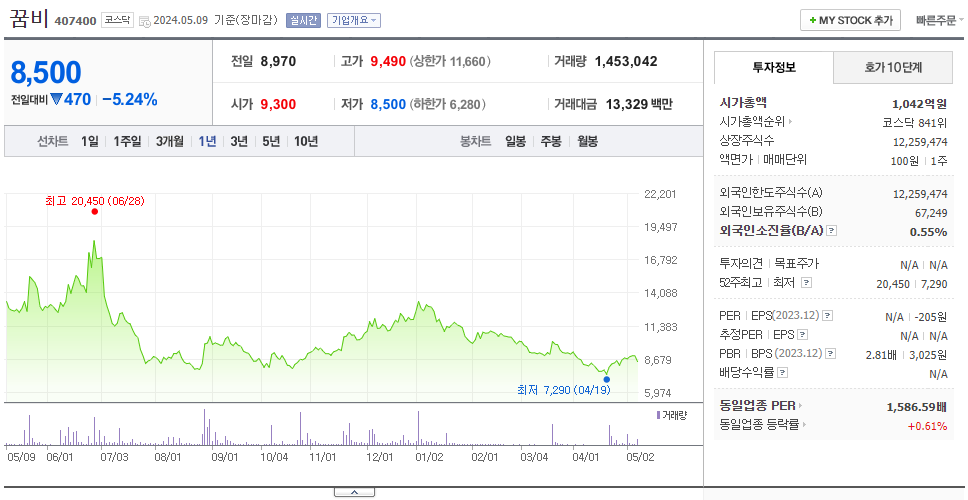The width and height of the screenshot is (968, 500).
Task: Click the 09/01 date label on chart axis
Action: coord(225,457)
